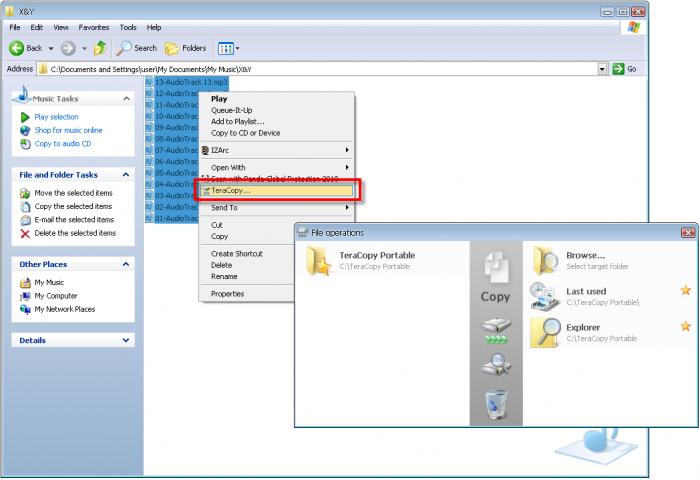Toggle favorite star for Explorer target

(x=685, y=326)
